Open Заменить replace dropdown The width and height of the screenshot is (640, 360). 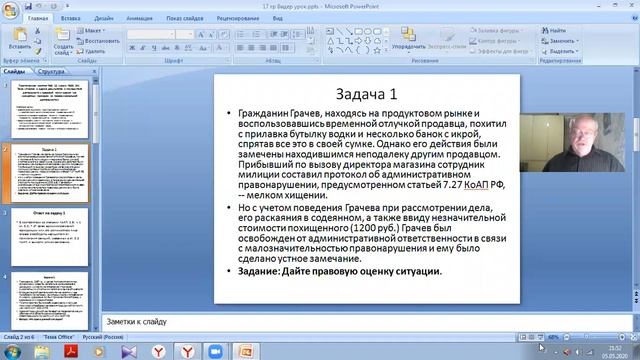point(560,41)
